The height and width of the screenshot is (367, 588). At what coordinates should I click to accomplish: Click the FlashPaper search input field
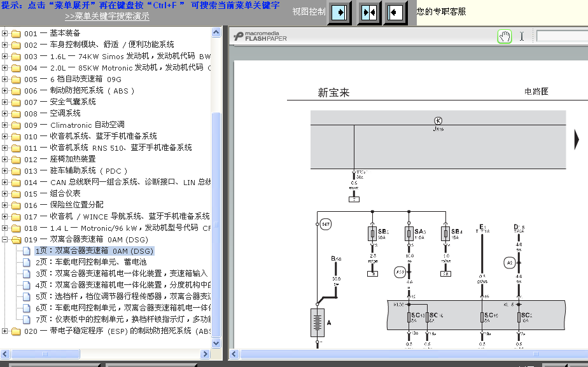[561, 36]
